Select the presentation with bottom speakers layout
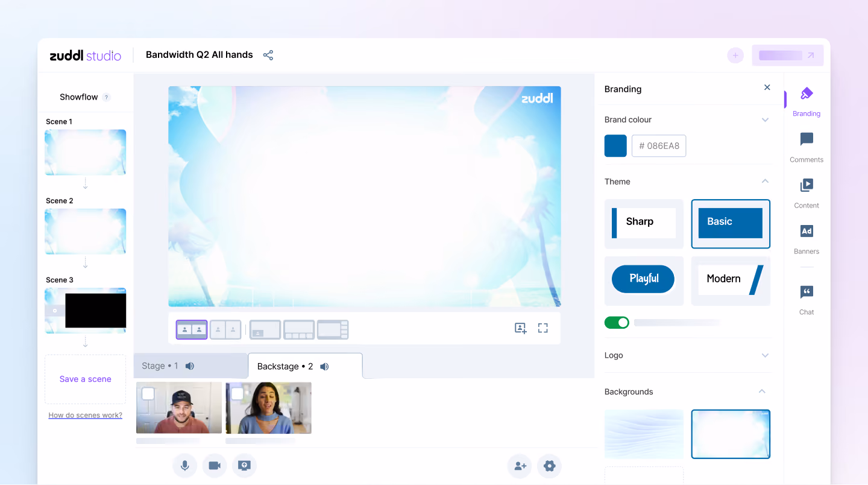This screenshot has height=485, width=868. (299, 330)
